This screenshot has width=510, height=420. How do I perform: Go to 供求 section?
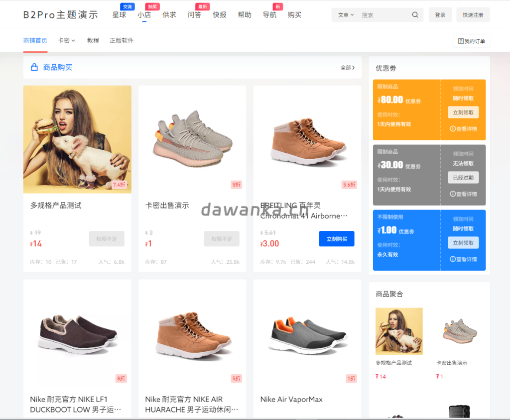169,15
